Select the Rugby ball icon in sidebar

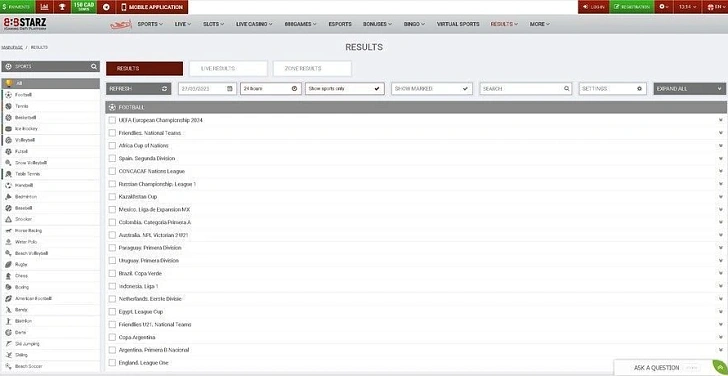tap(8, 265)
